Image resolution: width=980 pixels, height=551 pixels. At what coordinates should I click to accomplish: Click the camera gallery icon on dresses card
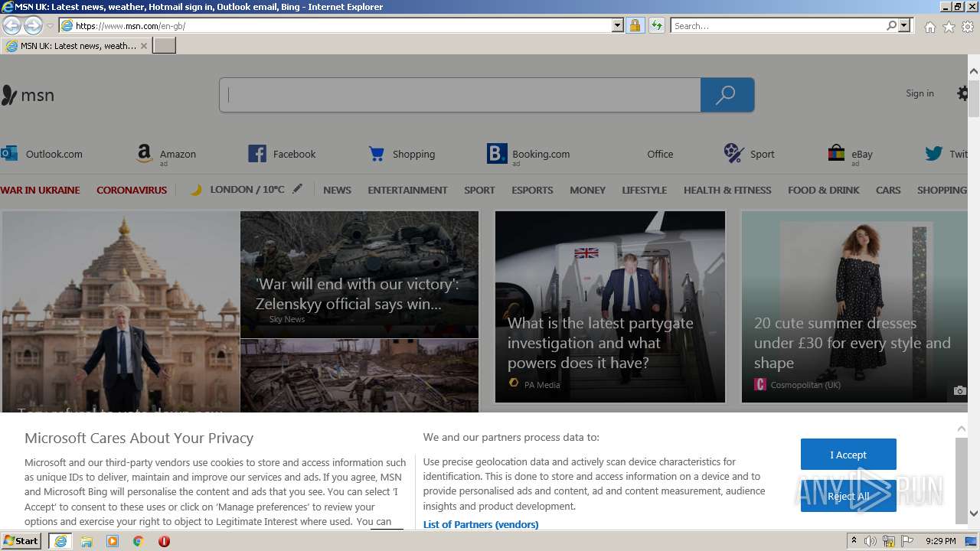tap(959, 390)
